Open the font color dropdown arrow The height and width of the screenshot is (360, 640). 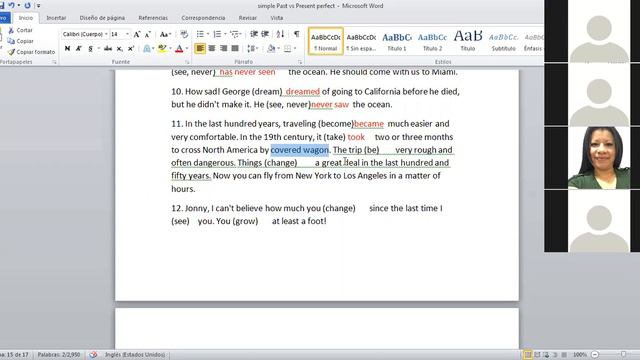tap(187, 49)
